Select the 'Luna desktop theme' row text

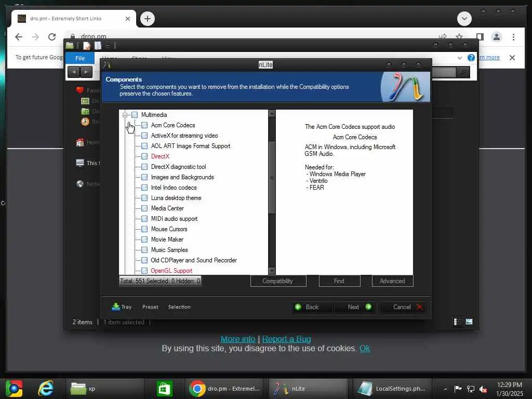[176, 198]
